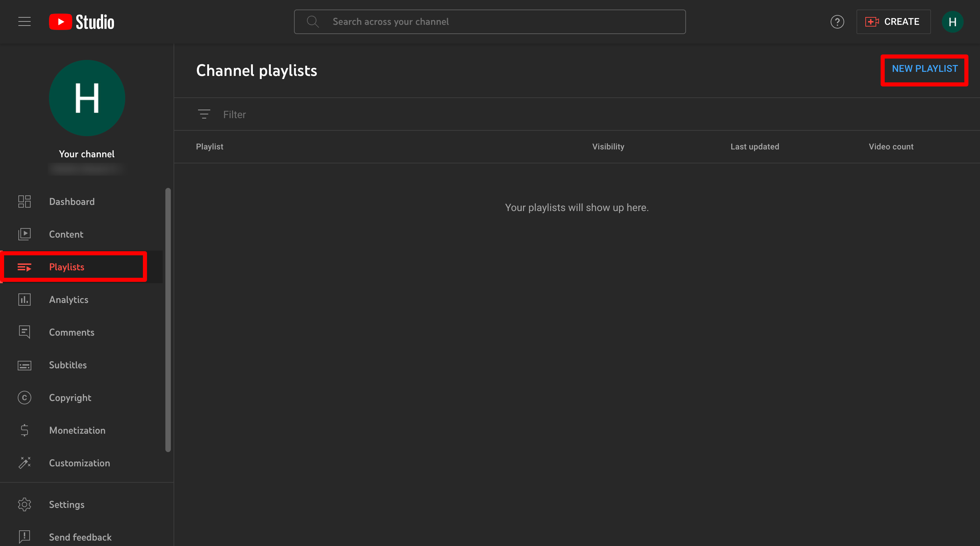Click the Monetization icon in sidebar
The image size is (980, 546).
click(24, 430)
